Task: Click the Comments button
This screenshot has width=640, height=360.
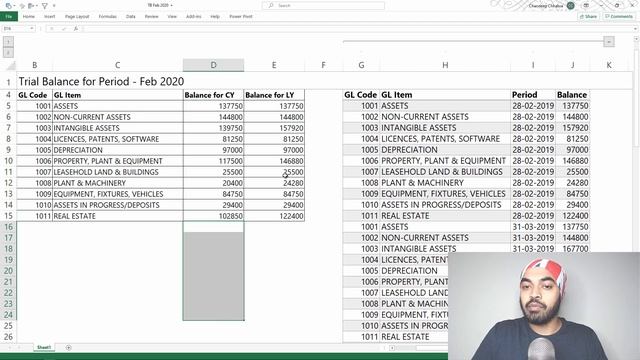Action: (x=619, y=16)
